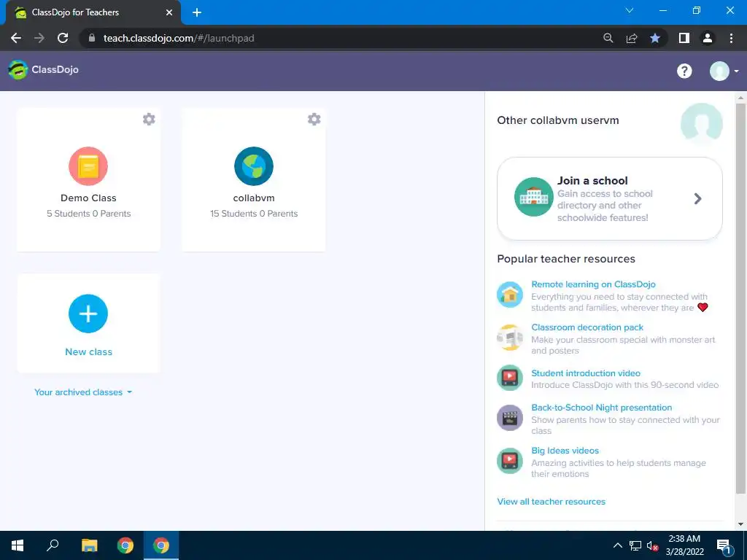Image resolution: width=747 pixels, height=560 pixels.
Task: Open the Windows Start menu
Action: pyautogui.click(x=18, y=545)
